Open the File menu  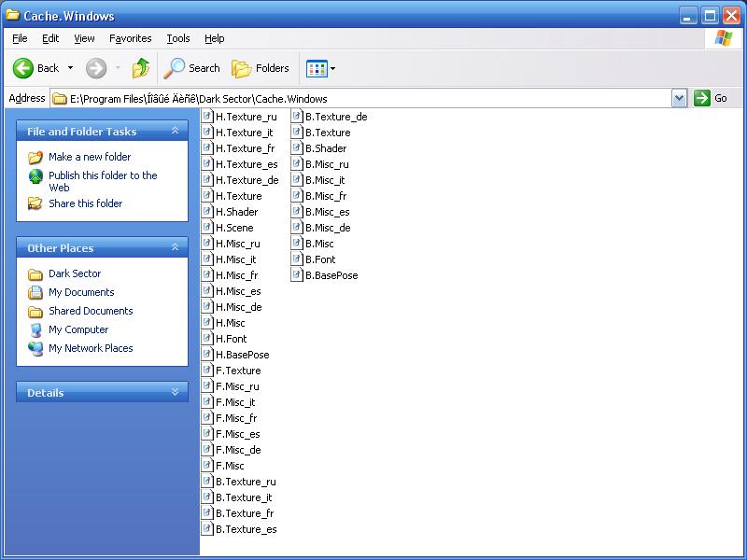[20, 38]
